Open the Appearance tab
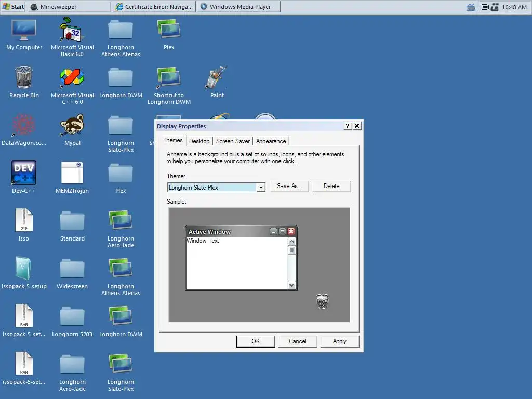This screenshot has height=399, width=532. (x=271, y=141)
